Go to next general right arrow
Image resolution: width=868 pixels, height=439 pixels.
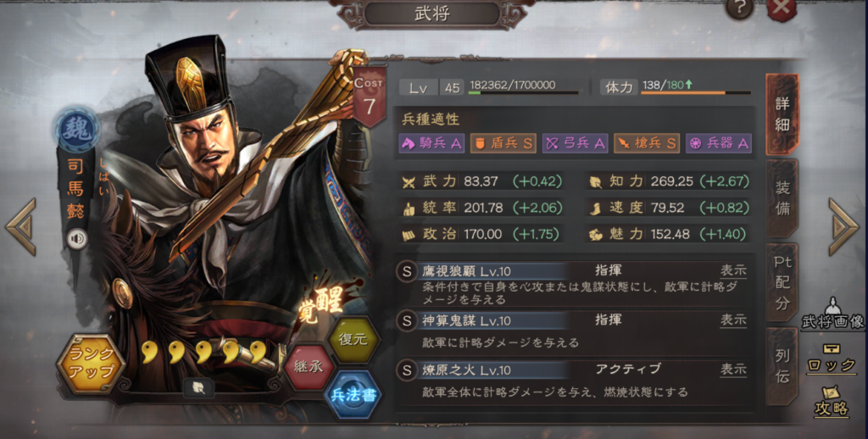(x=843, y=227)
